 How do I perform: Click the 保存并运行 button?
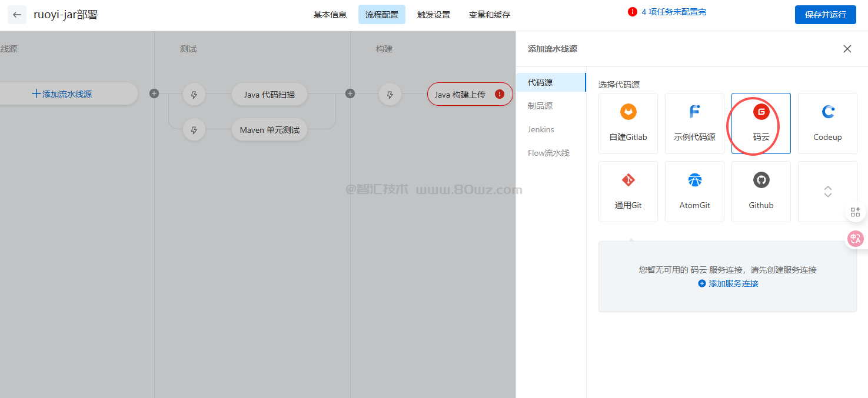tap(825, 15)
